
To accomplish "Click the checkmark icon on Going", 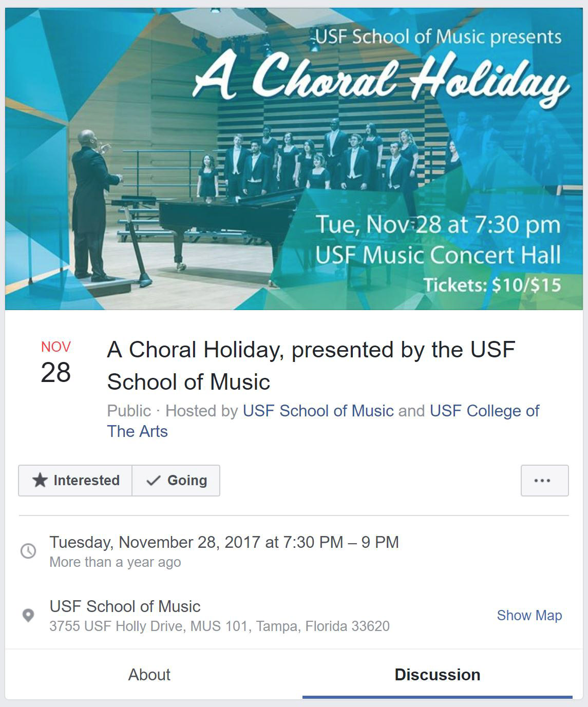I will click(153, 481).
